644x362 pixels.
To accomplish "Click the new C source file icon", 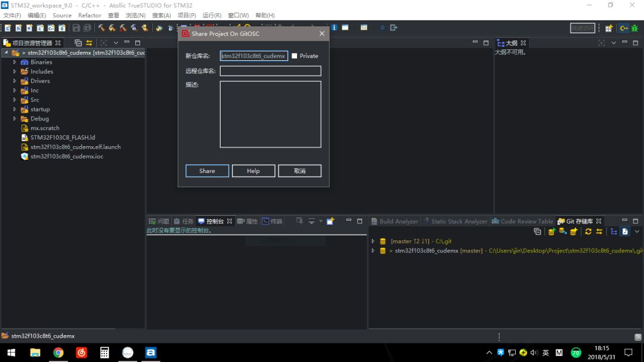I will pos(7,28).
